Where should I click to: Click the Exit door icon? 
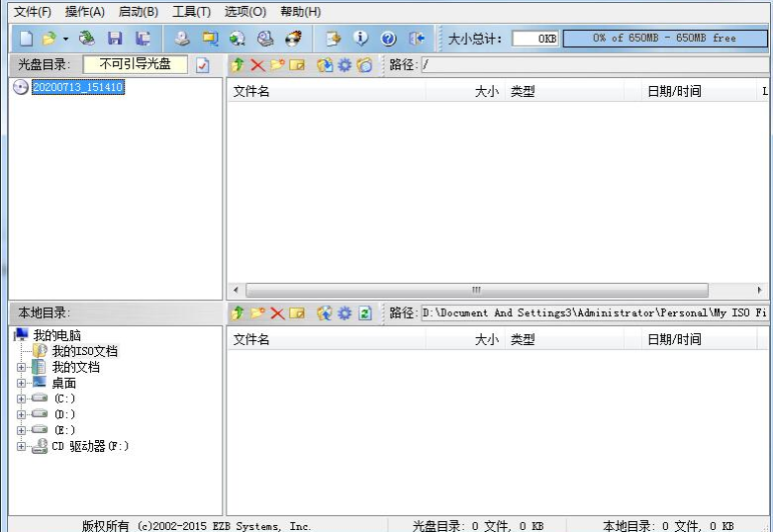click(417, 39)
